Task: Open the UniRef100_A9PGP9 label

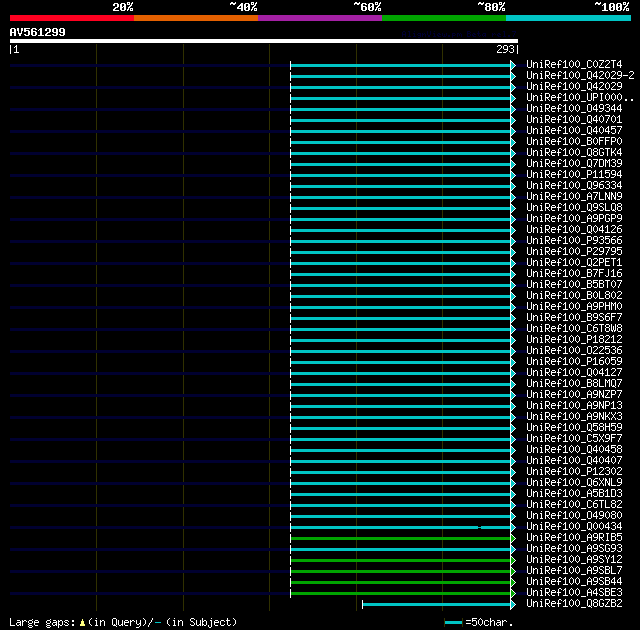Action: 574,219
